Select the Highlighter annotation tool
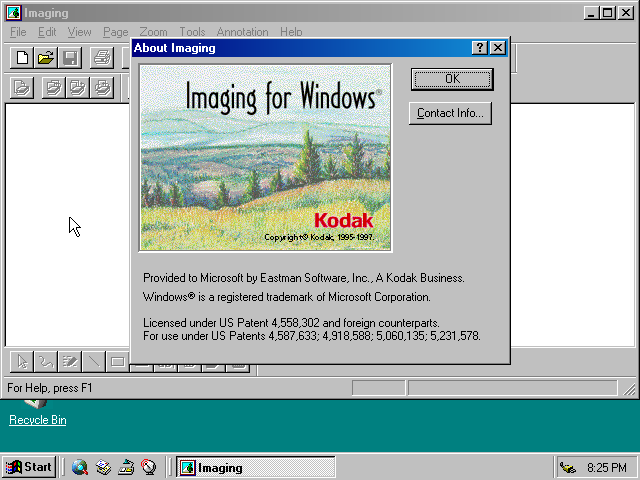 point(70,362)
